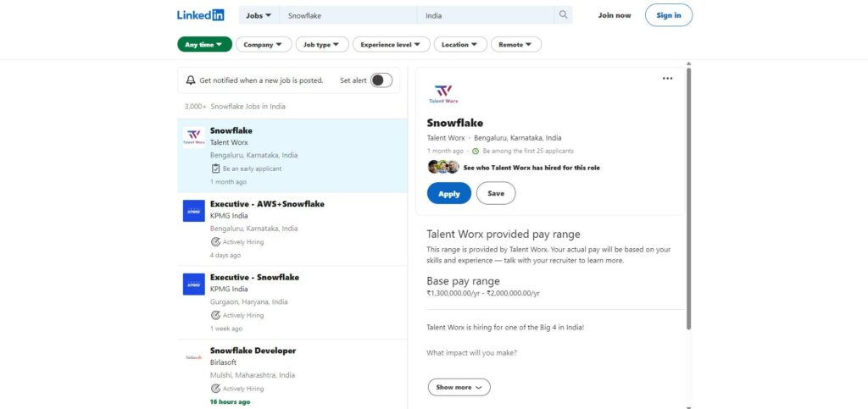Expand the Company filter
The height and width of the screenshot is (409, 868).
(x=264, y=44)
